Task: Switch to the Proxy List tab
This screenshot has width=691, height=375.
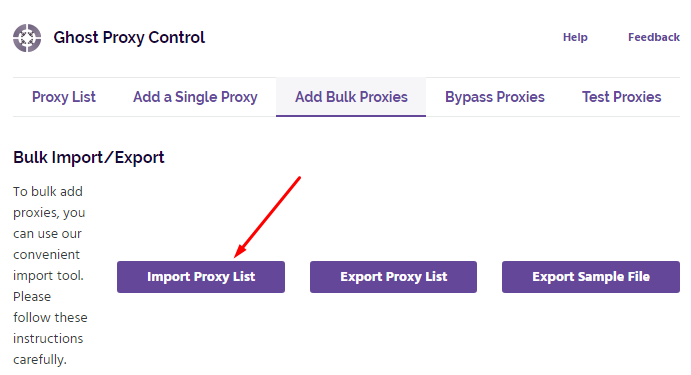Action: click(x=64, y=97)
